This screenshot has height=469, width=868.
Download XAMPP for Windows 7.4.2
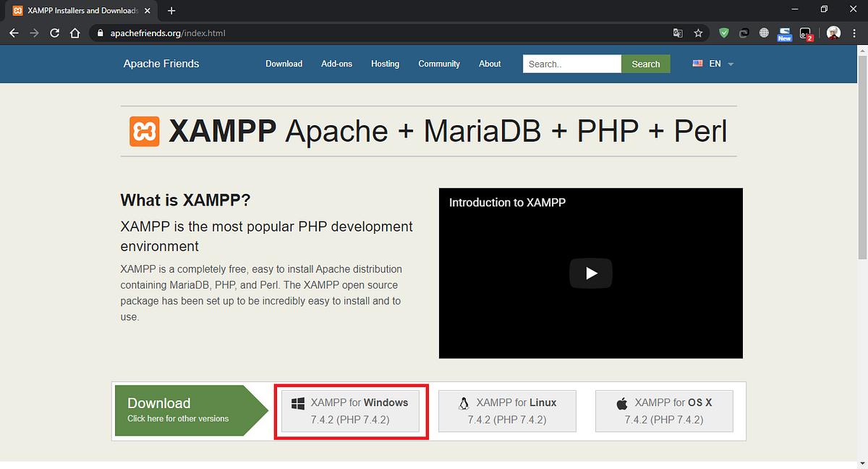point(352,410)
